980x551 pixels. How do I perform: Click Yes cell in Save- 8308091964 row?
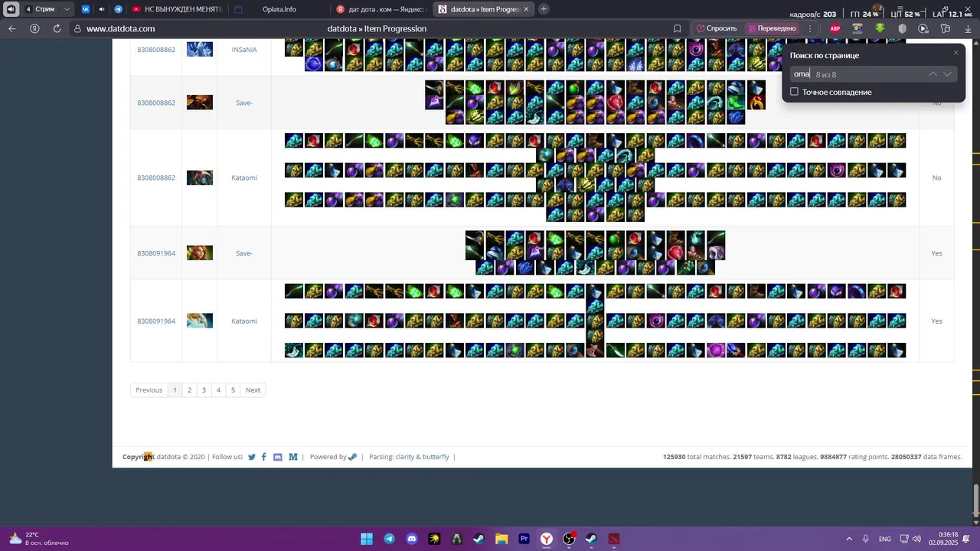click(x=936, y=253)
